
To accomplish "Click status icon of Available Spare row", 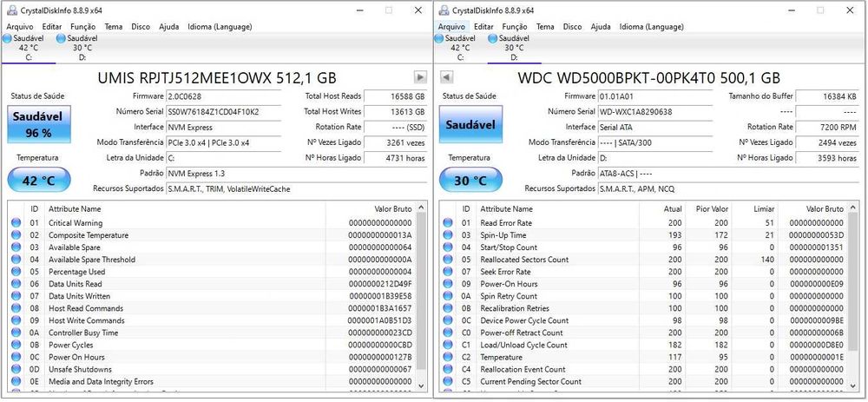I will click(x=16, y=247).
